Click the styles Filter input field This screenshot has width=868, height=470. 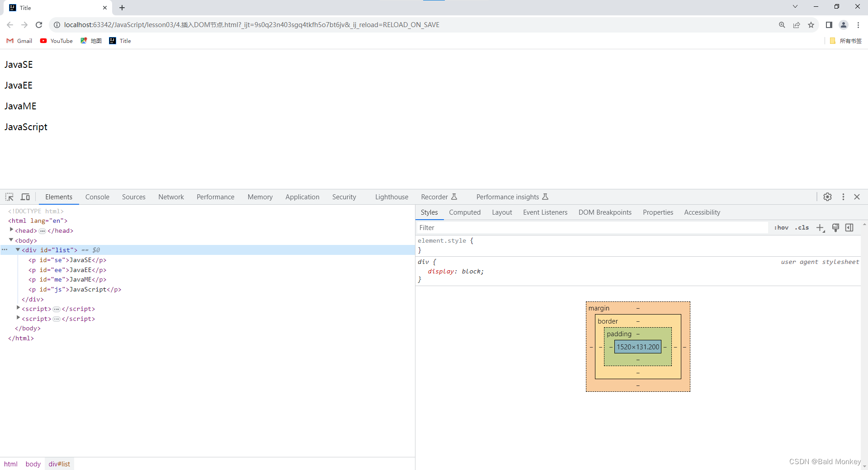click(592, 228)
